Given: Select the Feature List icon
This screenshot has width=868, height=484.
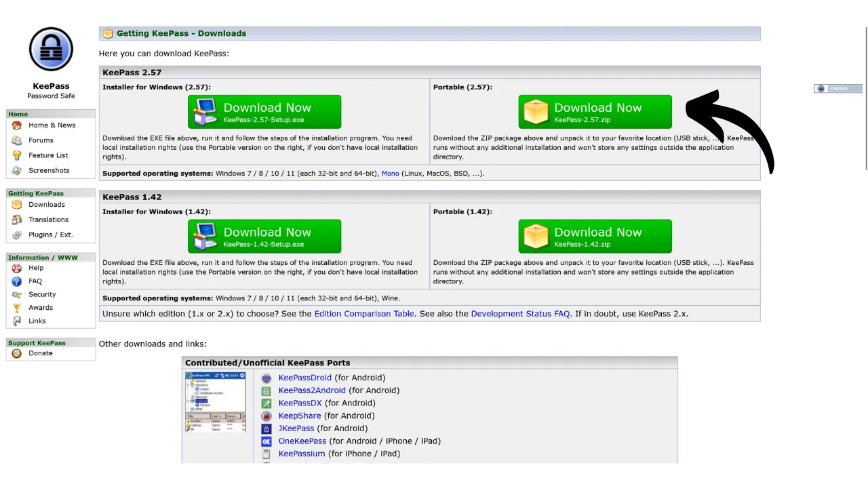Looking at the screenshot, I should point(16,155).
